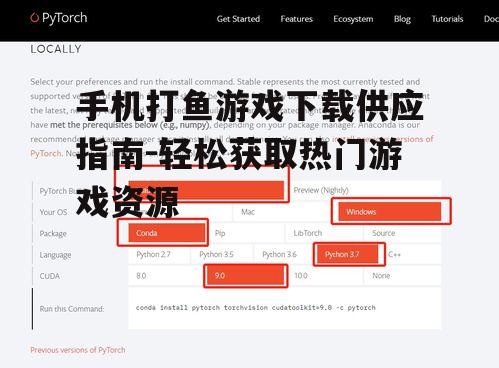Click the conda install command text
This screenshot has width=499, height=368.
click(256, 308)
